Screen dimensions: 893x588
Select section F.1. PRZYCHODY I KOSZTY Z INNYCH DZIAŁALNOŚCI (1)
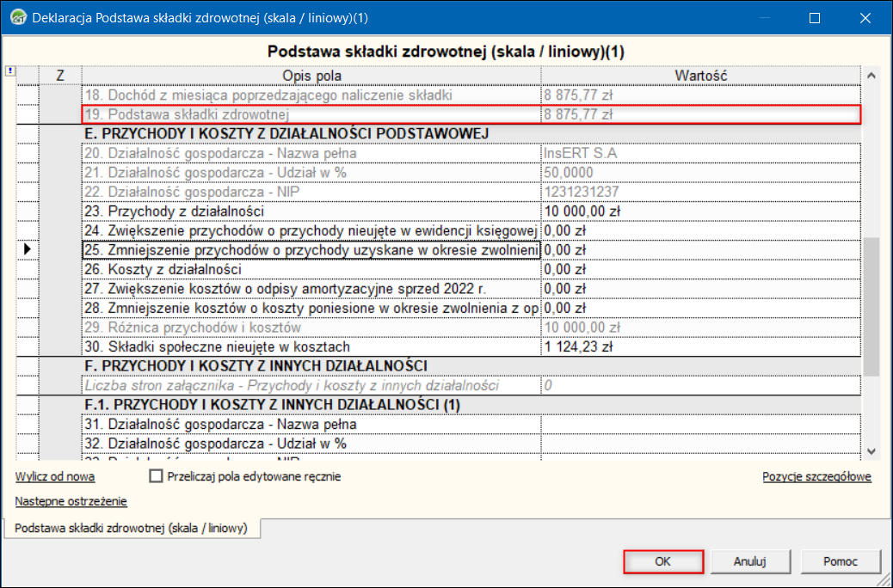tap(471, 405)
